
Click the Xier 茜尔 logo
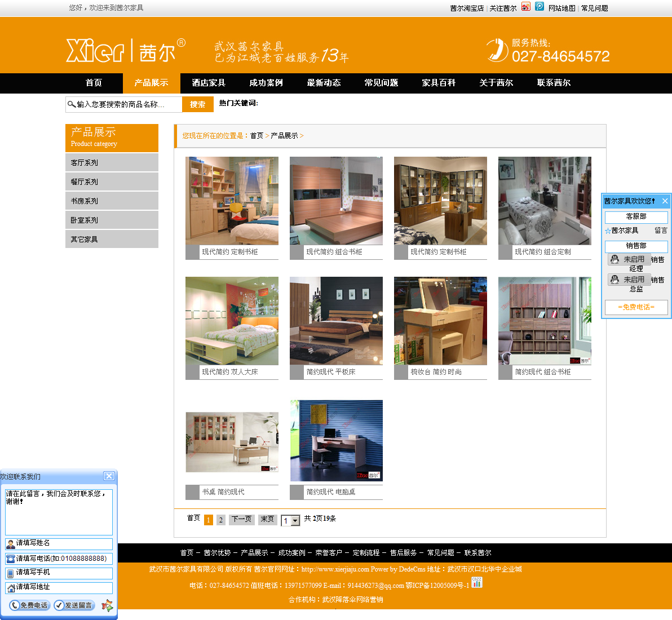[125, 51]
